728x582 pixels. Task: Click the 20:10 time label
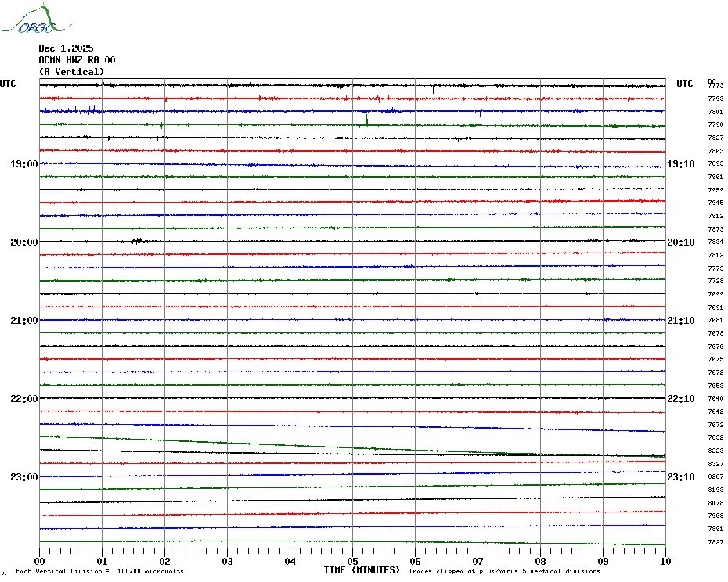(681, 242)
